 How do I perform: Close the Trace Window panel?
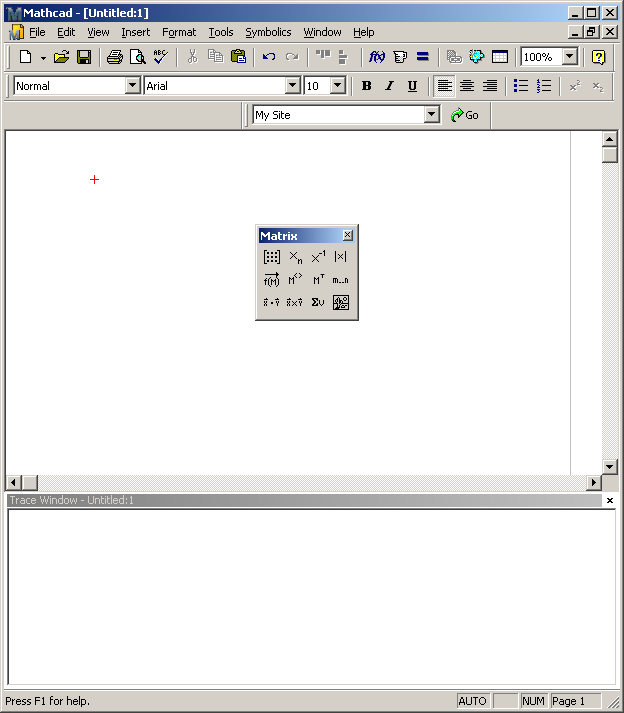coord(610,501)
